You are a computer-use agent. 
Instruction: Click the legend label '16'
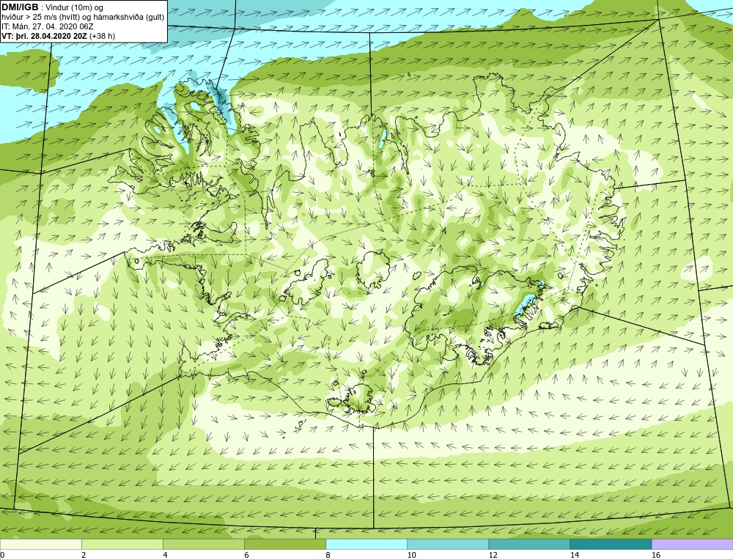[x=656, y=555]
